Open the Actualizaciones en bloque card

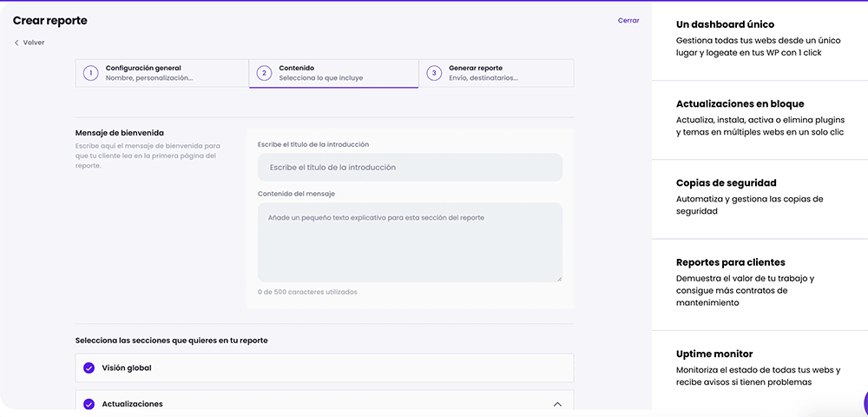coord(760,120)
